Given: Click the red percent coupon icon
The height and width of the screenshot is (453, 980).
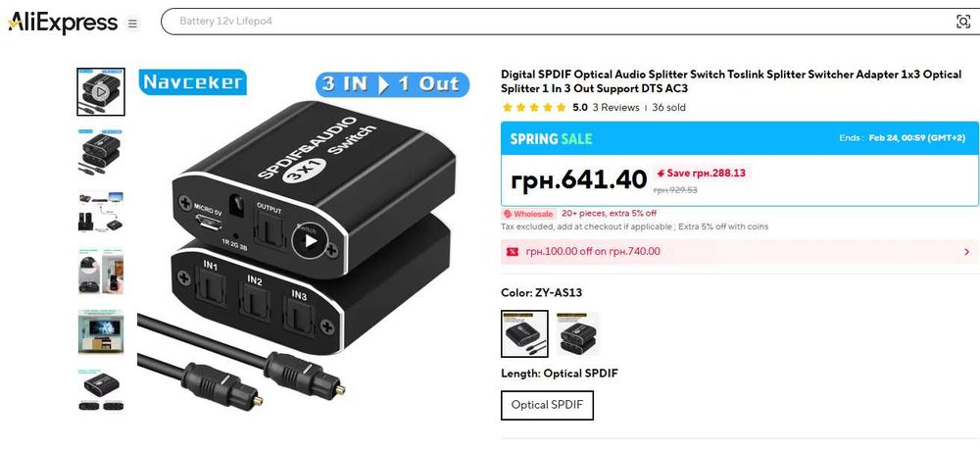Looking at the screenshot, I should pyautogui.click(x=513, y=252).
